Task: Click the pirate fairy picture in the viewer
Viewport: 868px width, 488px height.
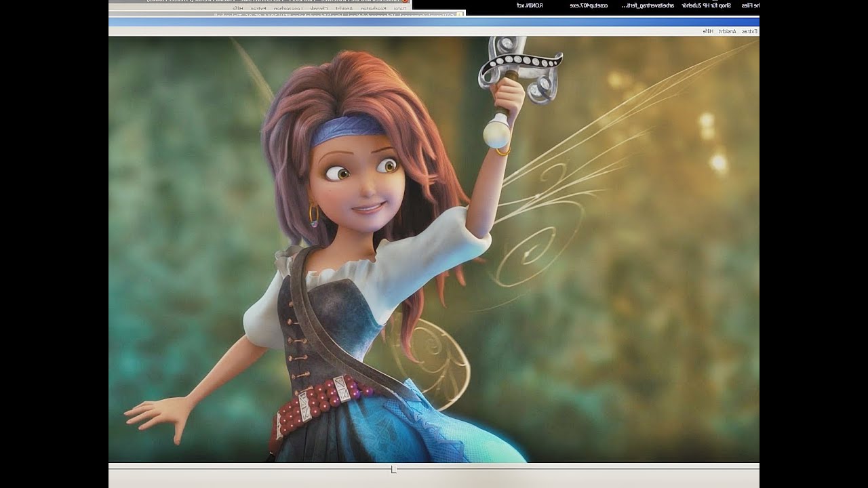Action: [x=434, y=249]
